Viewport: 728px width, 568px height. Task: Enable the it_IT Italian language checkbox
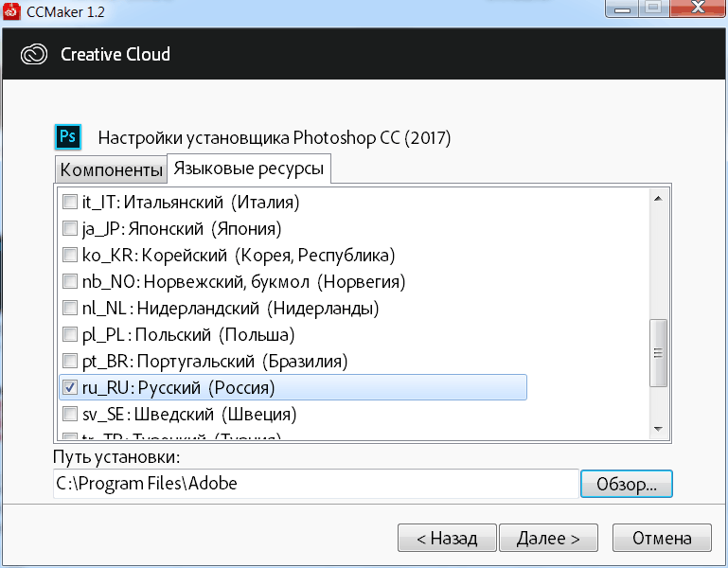click(70, 202)
